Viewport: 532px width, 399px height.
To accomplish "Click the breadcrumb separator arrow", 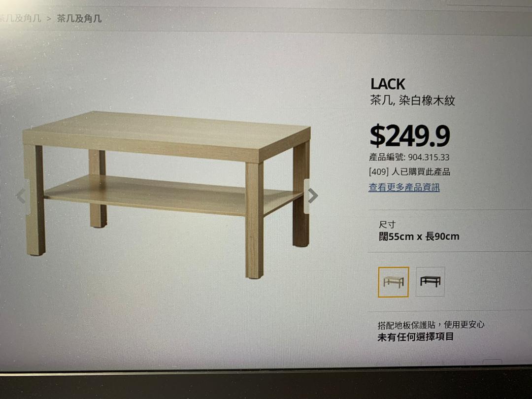I will point(49,19).
